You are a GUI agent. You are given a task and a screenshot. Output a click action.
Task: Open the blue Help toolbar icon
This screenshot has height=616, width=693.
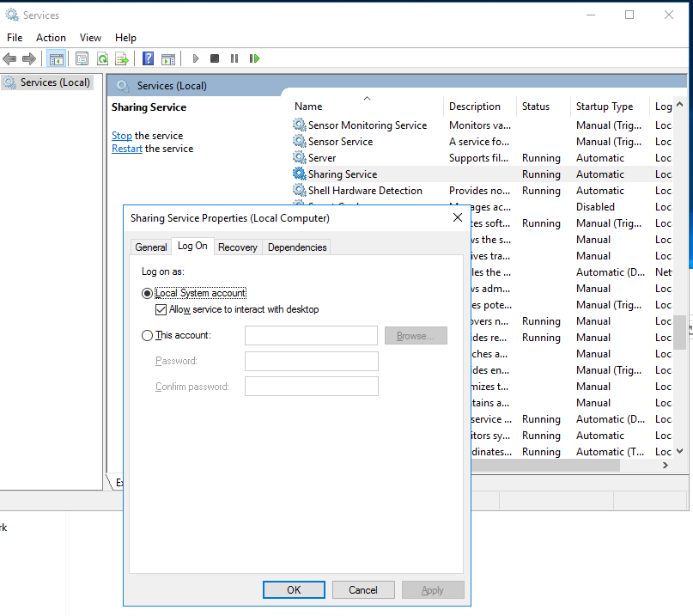tap(148, 58)
